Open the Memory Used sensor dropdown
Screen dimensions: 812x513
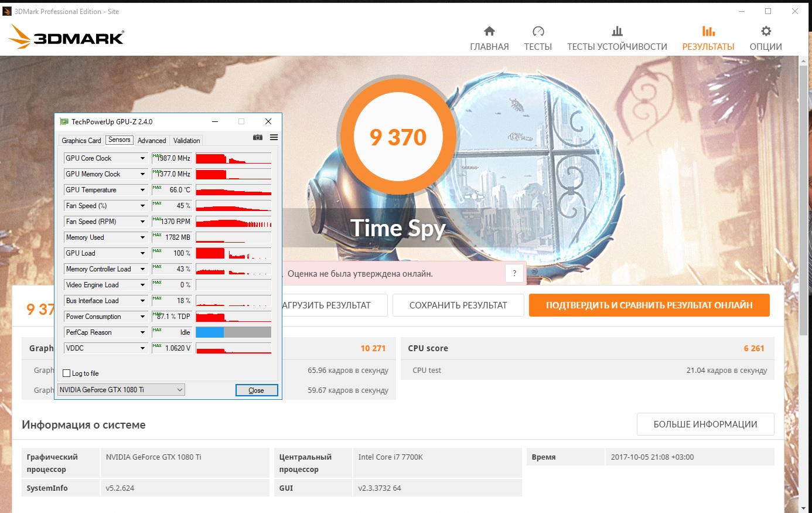click(x=142, y=237)
